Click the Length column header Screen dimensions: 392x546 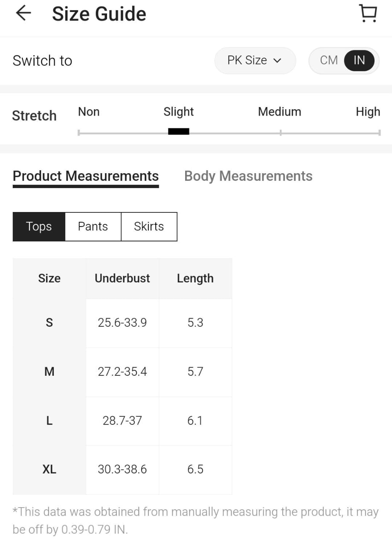(x=195, y=279)
